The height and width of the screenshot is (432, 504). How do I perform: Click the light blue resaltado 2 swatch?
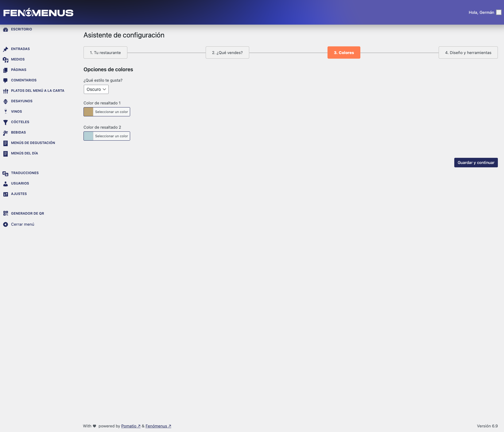(88, 136)
